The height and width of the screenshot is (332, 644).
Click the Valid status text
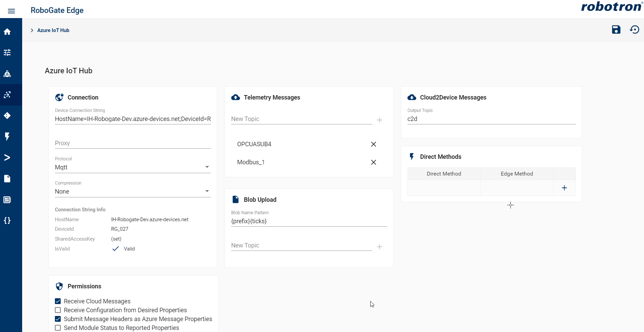(x=129, y=249)
